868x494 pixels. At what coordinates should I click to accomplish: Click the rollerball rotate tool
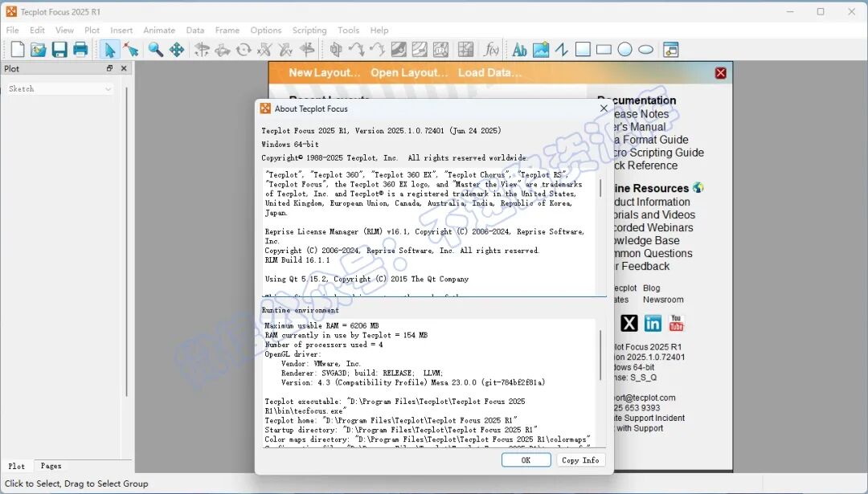223,50
